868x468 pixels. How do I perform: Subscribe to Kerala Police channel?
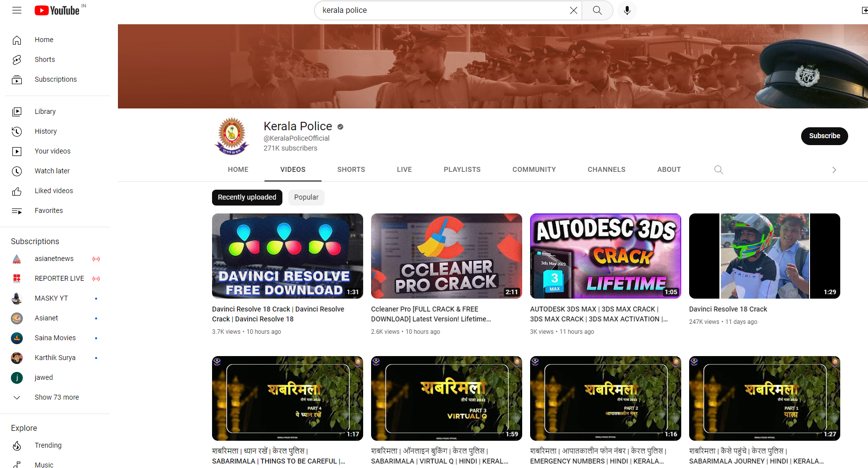click(824, 136)
